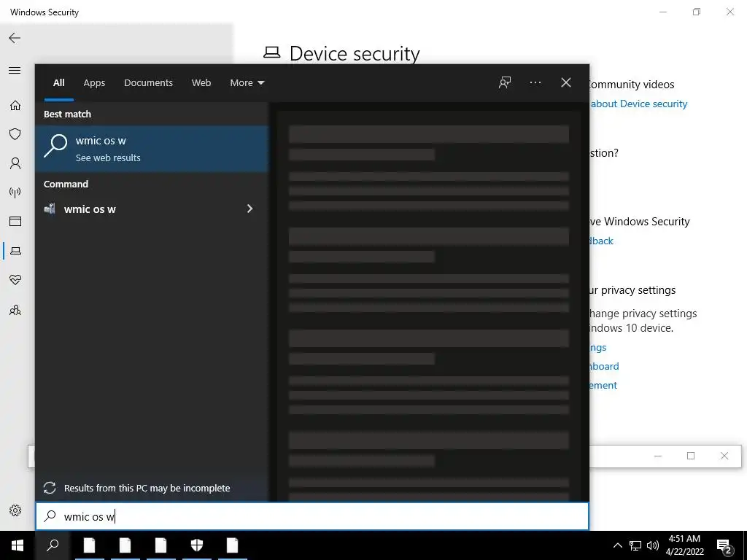
Task: Go back in Windows Security
Action: click(15, 38)
